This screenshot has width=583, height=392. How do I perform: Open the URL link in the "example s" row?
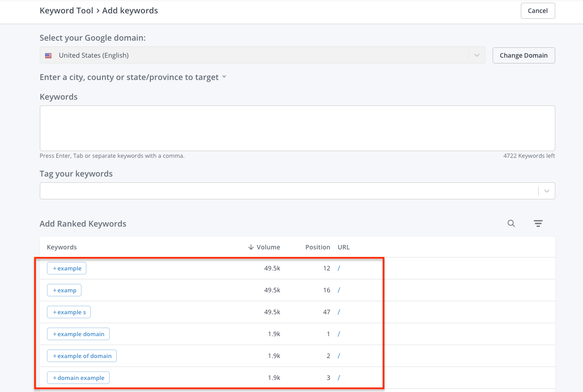point(339,312)
